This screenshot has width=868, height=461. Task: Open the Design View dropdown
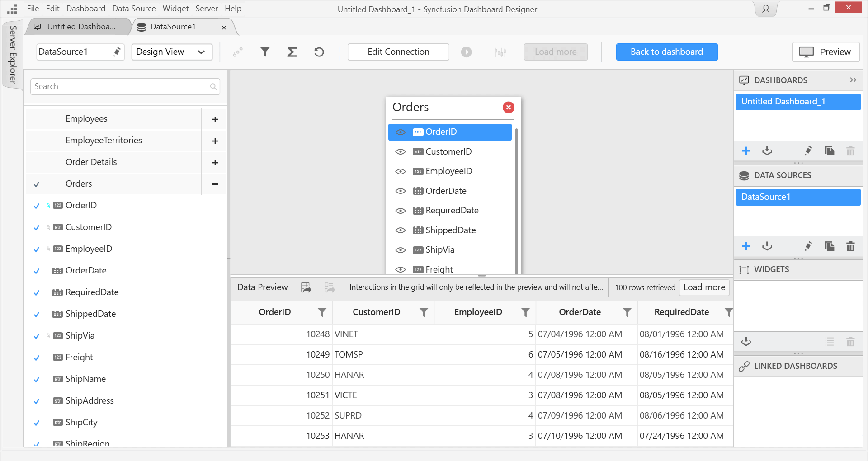point(172,52)
